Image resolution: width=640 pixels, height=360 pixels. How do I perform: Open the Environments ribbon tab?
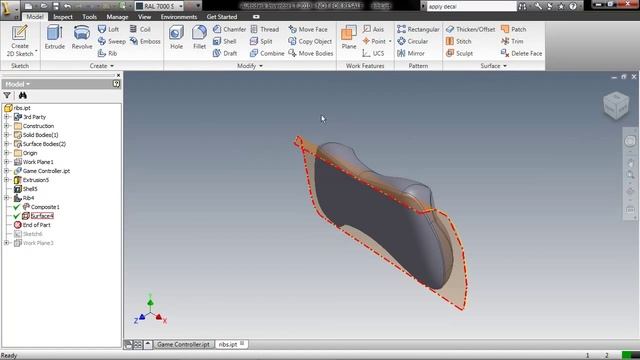[x=179, y=17]
